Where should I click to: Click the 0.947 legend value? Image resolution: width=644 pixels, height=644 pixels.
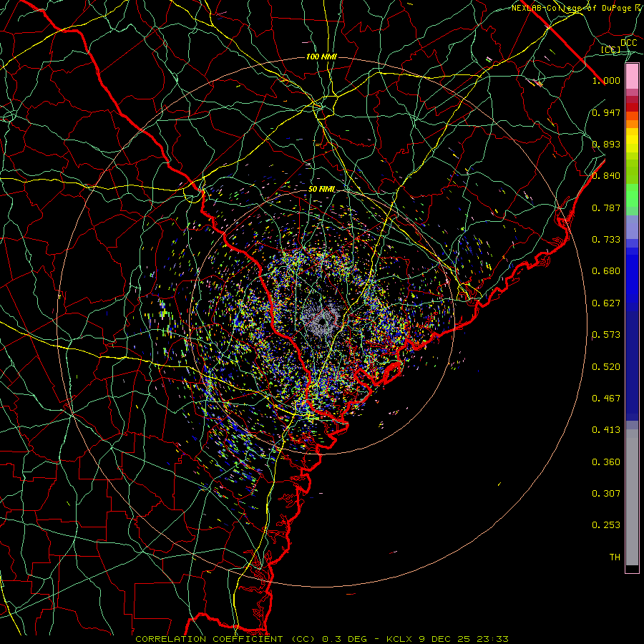[606, 112]
